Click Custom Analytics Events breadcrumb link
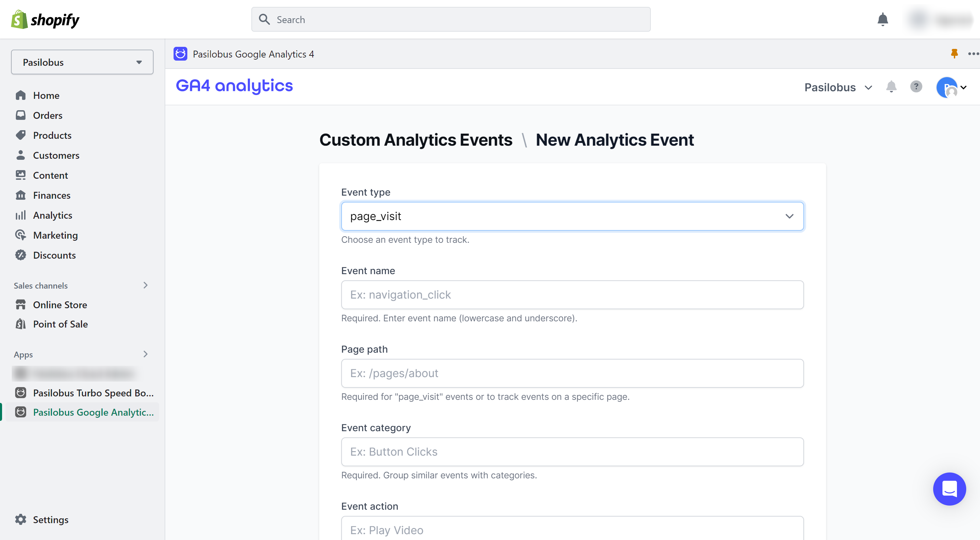980x540 pixels. (416, 140)
